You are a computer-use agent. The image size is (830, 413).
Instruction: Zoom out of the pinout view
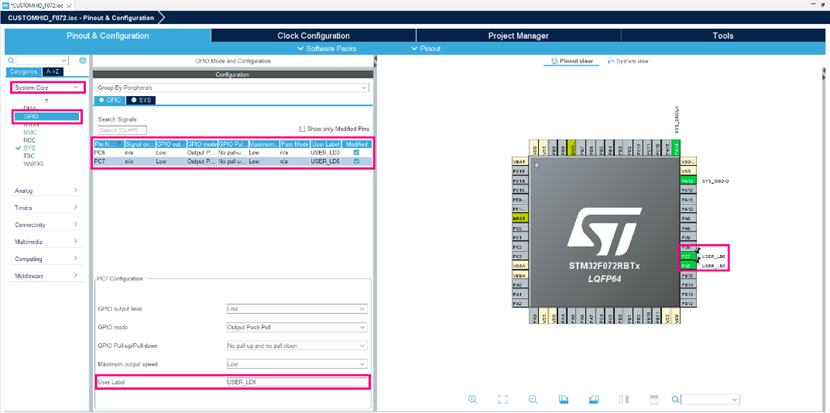pyautogui.click(x=533, y=399)
